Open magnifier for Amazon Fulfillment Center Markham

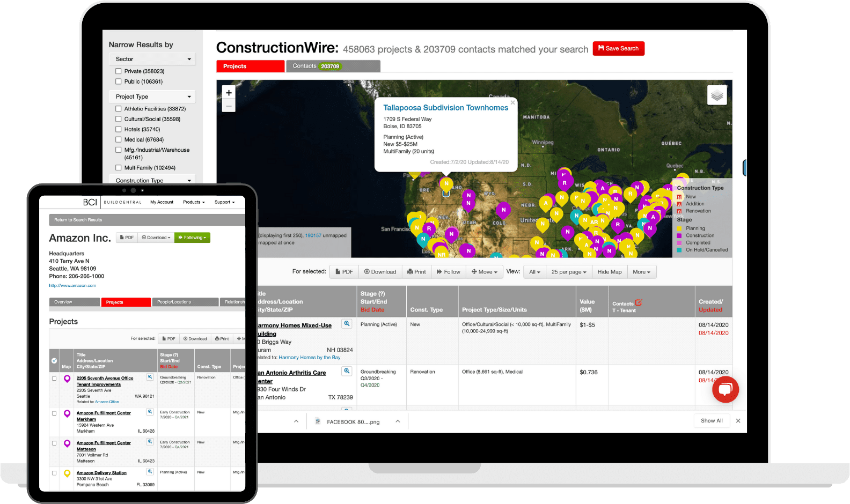tap(150, 412)
